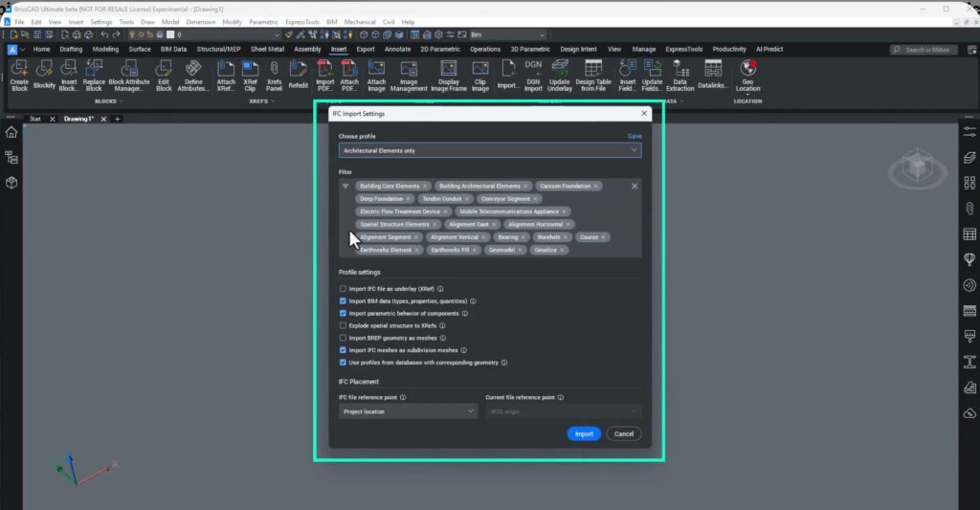Select the Blockify tool
Viewport: 980px width, 510px height.
[x=44, y=75]
